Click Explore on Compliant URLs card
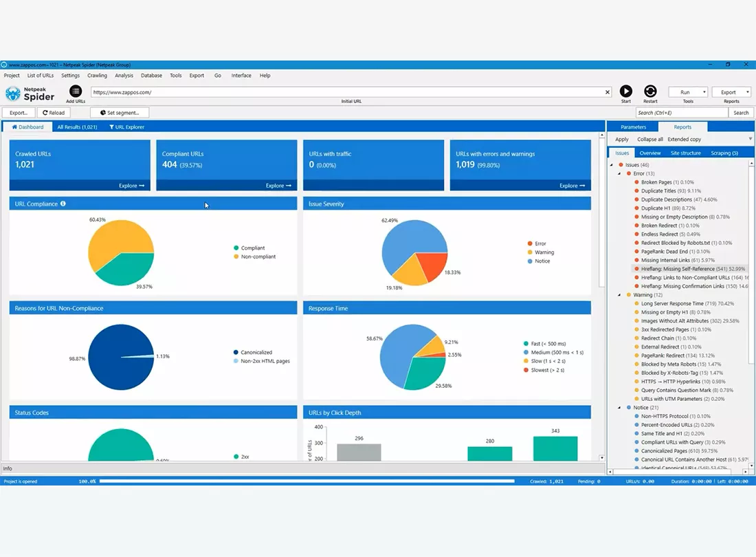Screen dimensions: 756x557 pos(278,186)
